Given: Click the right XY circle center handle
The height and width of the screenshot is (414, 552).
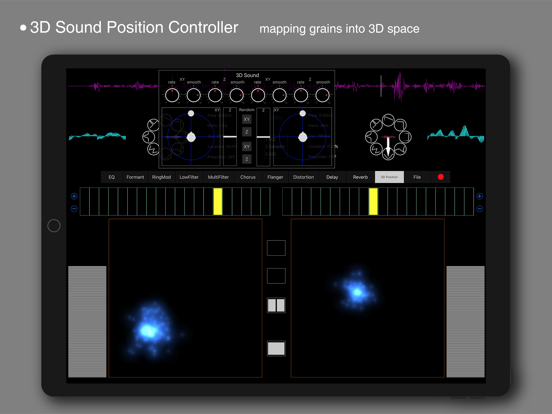Looking at the screenshot, I should coord(303,137).
